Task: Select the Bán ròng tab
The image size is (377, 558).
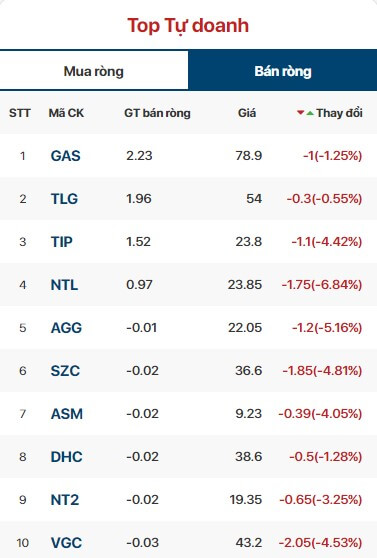Action: pyautogui.click(x=283, y=70)
